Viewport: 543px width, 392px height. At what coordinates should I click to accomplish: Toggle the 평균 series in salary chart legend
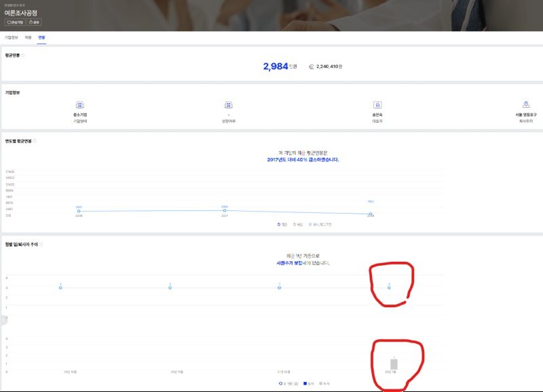click(282, 224)
